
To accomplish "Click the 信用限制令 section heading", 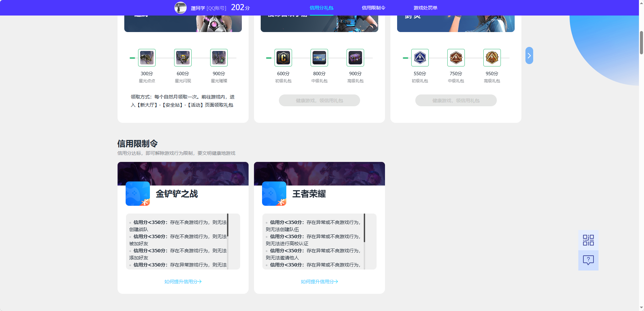I will pyautogui.click(x=137, y=144).
